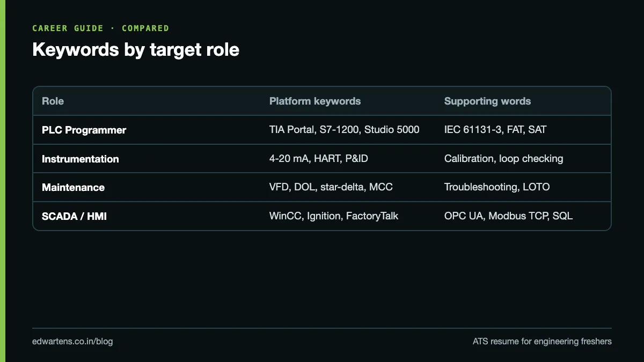The image size is (644, 362).
Task: Click the 'IEC 61131-3, FAT, SAT' cell
Action: click(495, 130)
